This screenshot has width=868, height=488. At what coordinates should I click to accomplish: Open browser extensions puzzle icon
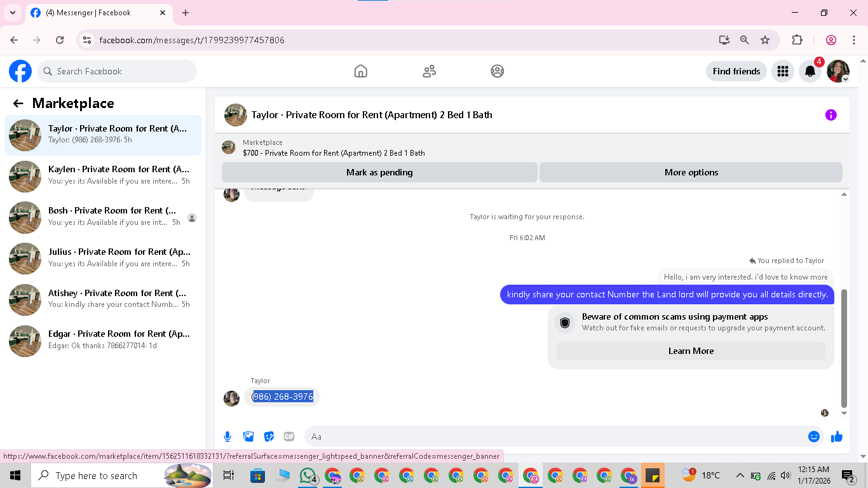pos(797,40)
